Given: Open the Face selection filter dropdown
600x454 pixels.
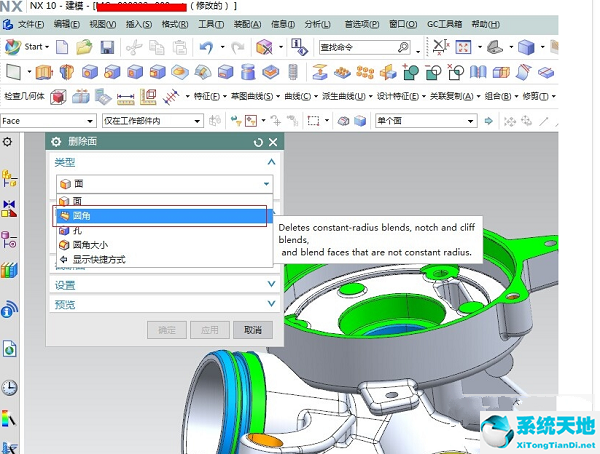Looking at the screenshot, I should [x=48, y=121].
